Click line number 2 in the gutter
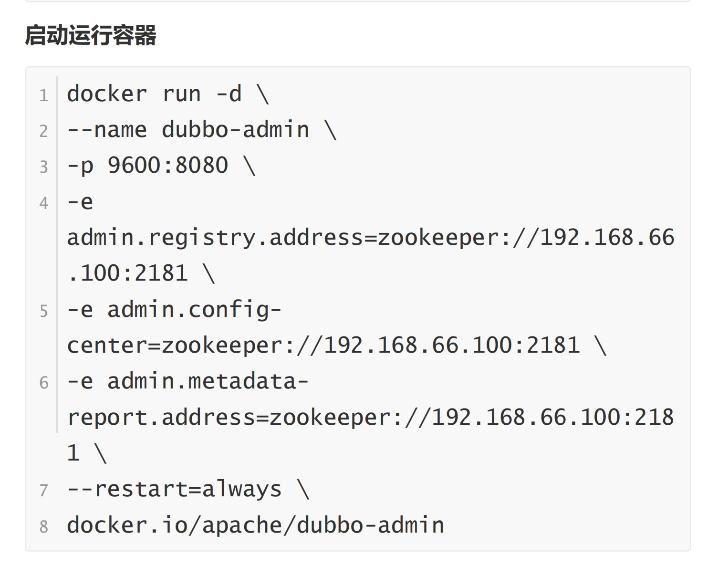This screenshot has width=728, height=566. (x=44, y=131)
